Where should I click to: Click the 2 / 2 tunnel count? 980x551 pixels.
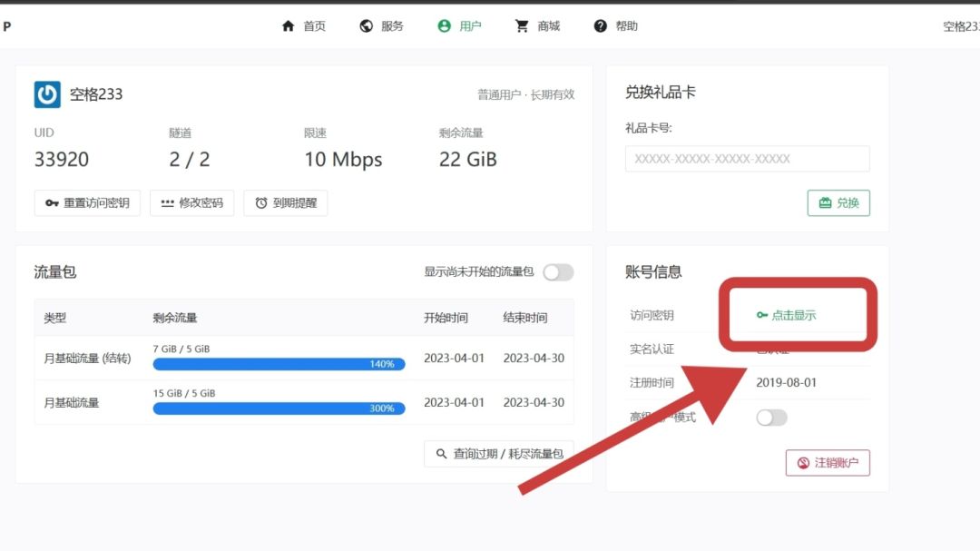190,160
